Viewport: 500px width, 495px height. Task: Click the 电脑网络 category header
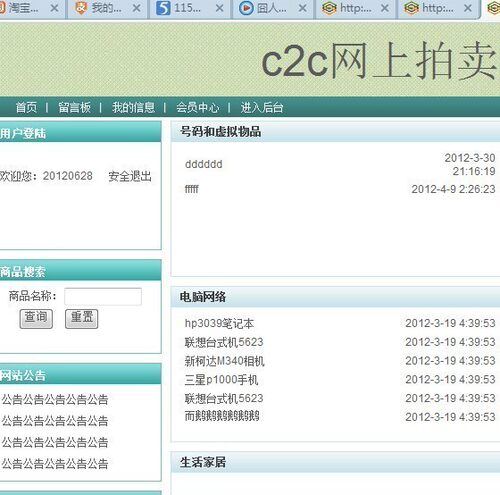(203, 297)
